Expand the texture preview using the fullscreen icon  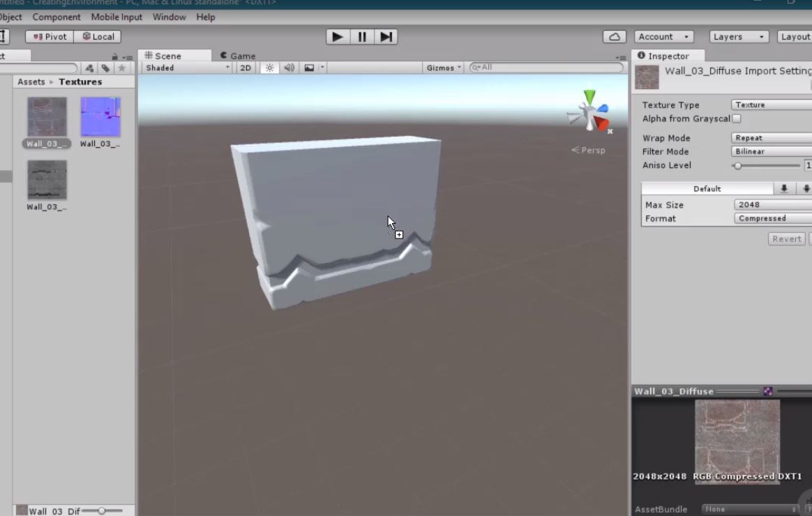[767, 391]
